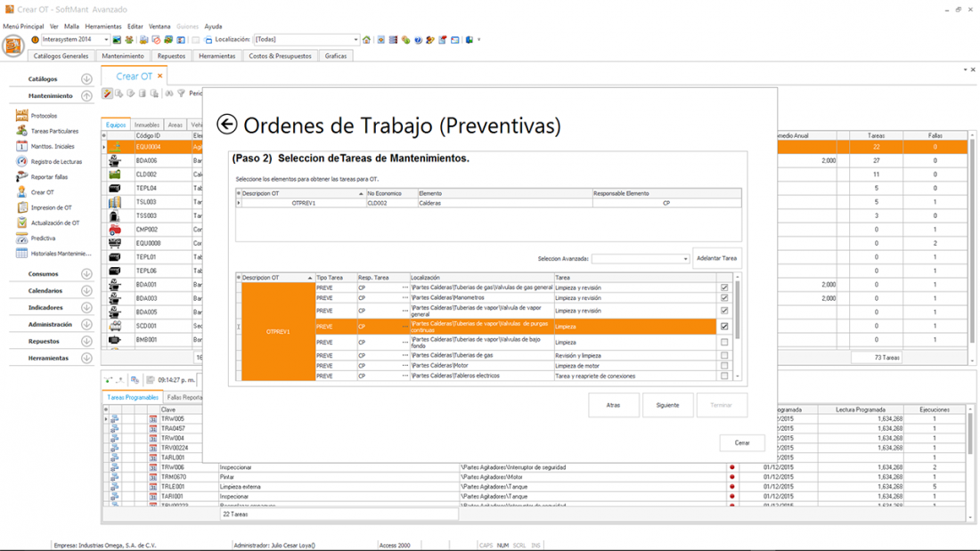The width and height of the screenshot is (980, 551).
Task: Open Reportar fallas from the sidebar
Action: coord(49,177)
